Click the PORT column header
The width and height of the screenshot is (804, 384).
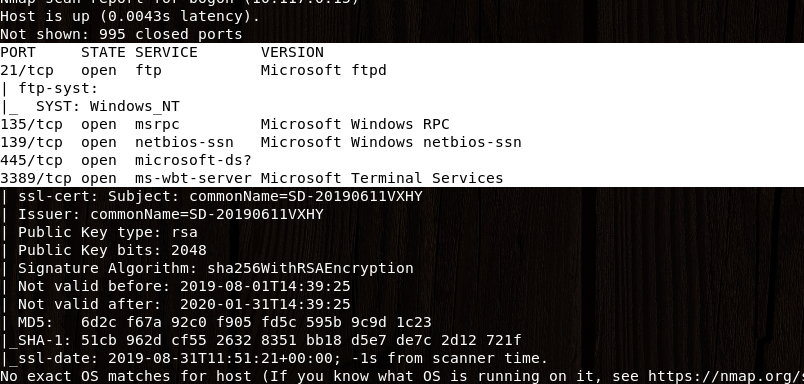point(18,52)
